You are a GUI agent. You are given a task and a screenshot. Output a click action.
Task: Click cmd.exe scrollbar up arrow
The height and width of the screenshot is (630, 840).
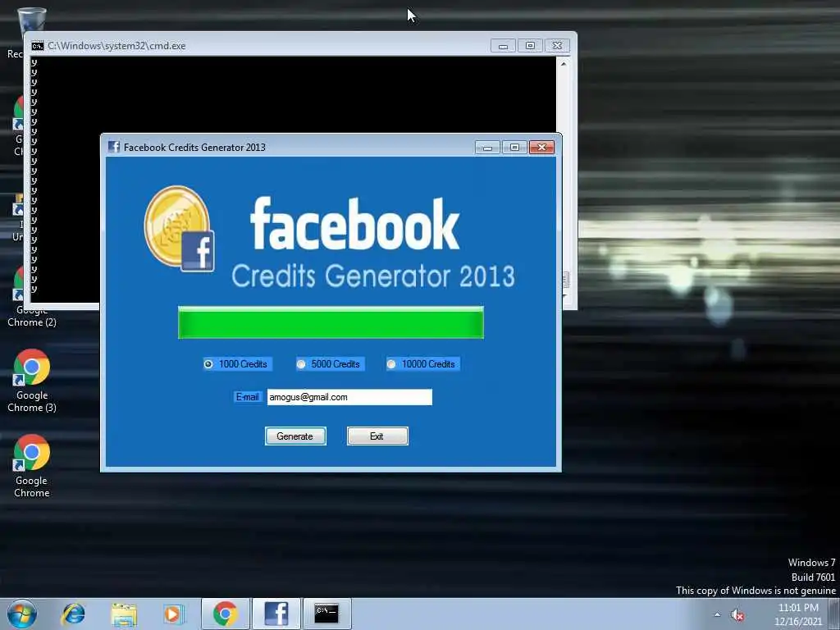pos(564,64)
